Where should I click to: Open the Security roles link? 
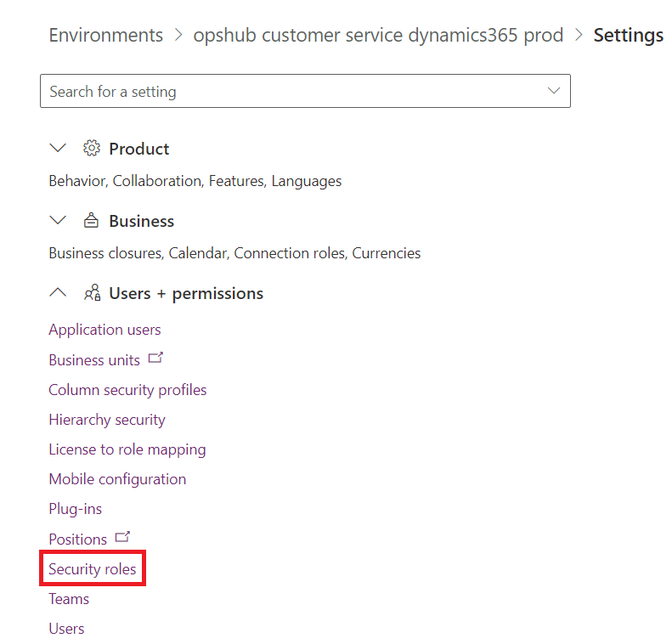point(93,569)
